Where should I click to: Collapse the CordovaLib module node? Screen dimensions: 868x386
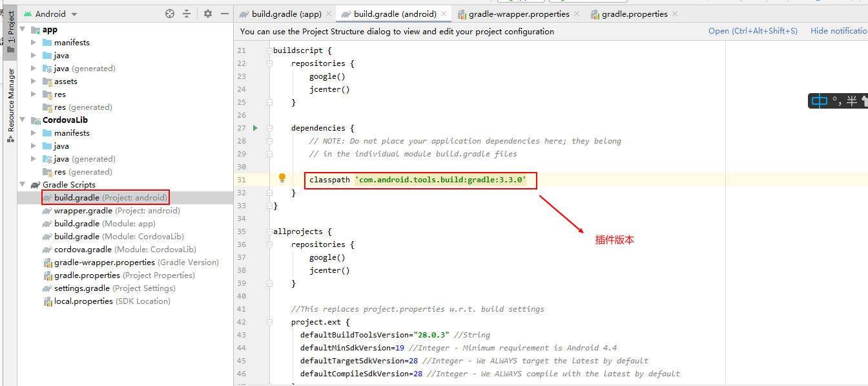pos(23,120)
